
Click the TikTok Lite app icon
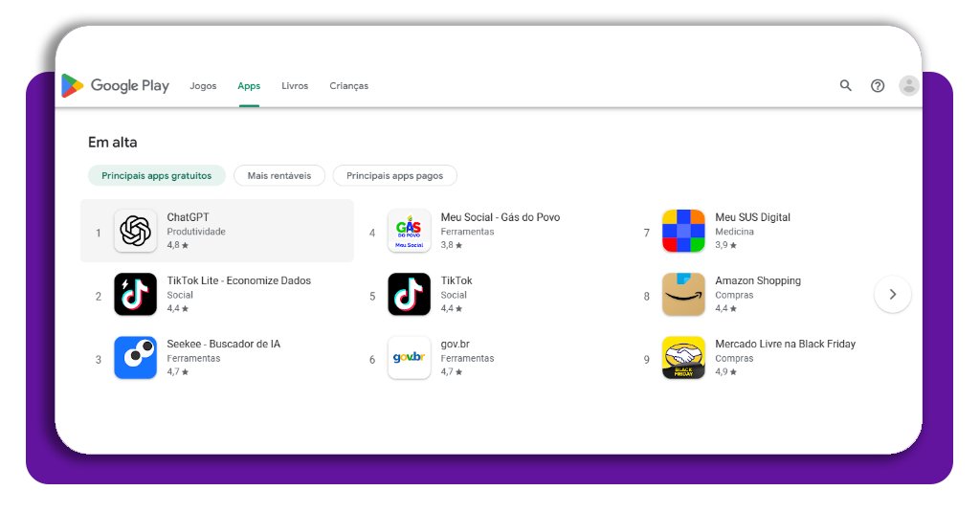pyautogui.click(x=136, y=294)
